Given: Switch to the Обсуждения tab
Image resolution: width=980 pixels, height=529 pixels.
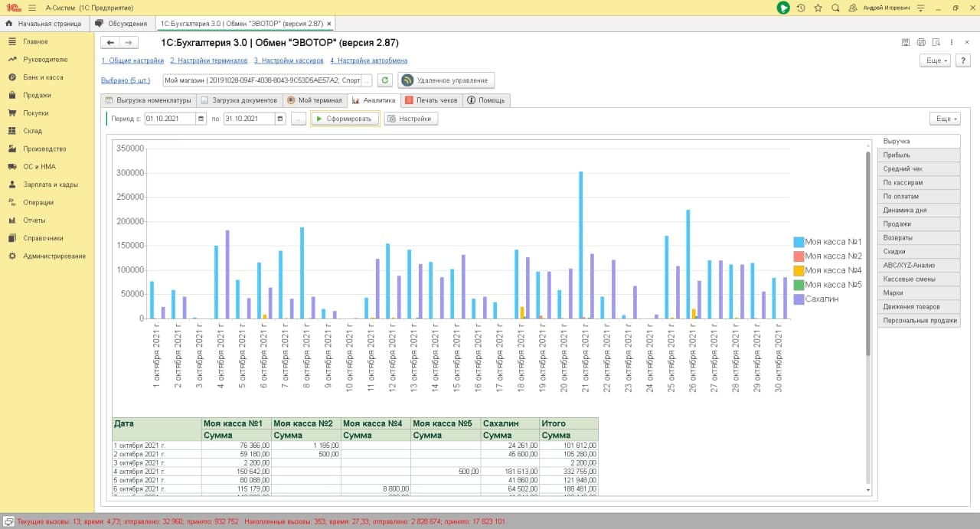Looking at the screenshot, I should [121, 24].
